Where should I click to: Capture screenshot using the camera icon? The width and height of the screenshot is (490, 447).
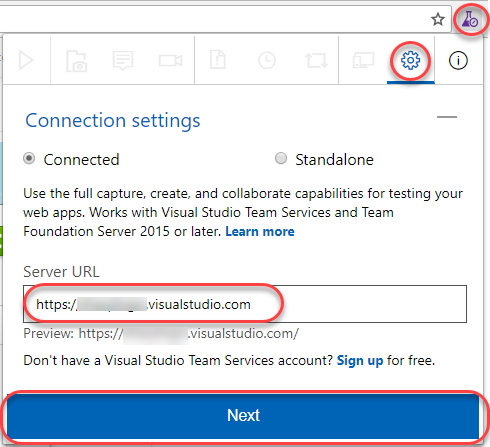pyautogui.click(x=77, y=61)
